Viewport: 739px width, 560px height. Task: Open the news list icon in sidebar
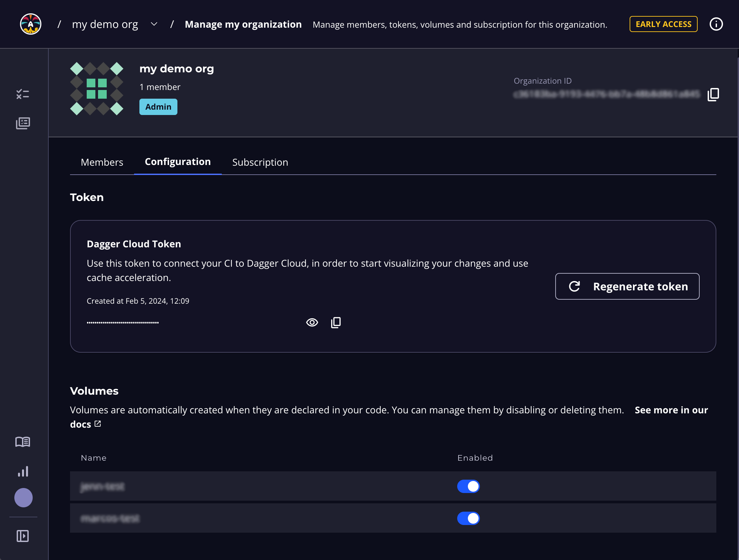coord(23,123)
